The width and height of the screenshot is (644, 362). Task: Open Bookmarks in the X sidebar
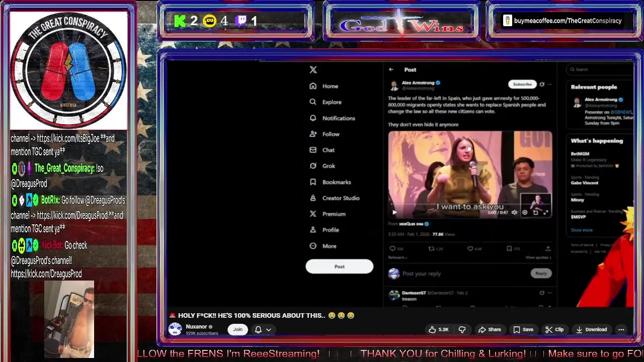tap(330, 182)
